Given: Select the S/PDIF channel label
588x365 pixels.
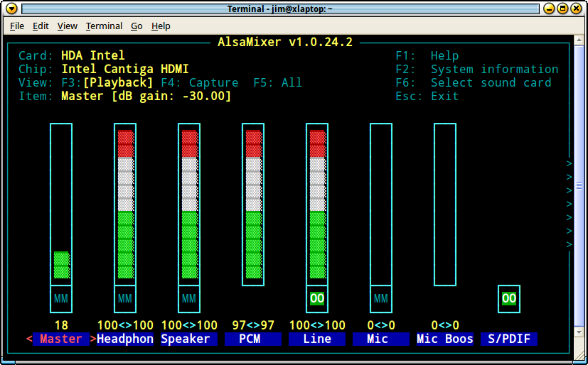Looking at the screenshot, I should click(x=509, y=339).
